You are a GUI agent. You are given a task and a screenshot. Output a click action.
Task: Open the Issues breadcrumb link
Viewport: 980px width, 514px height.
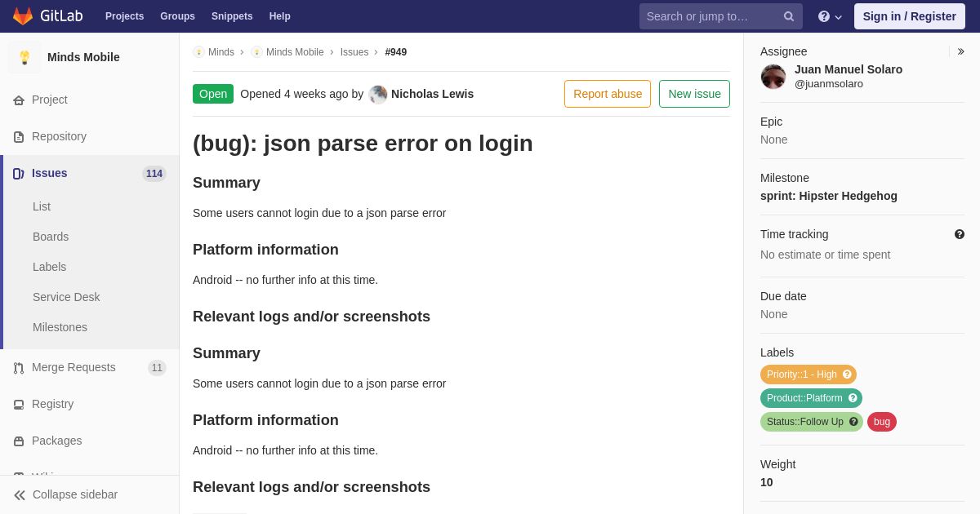[354, 52]
